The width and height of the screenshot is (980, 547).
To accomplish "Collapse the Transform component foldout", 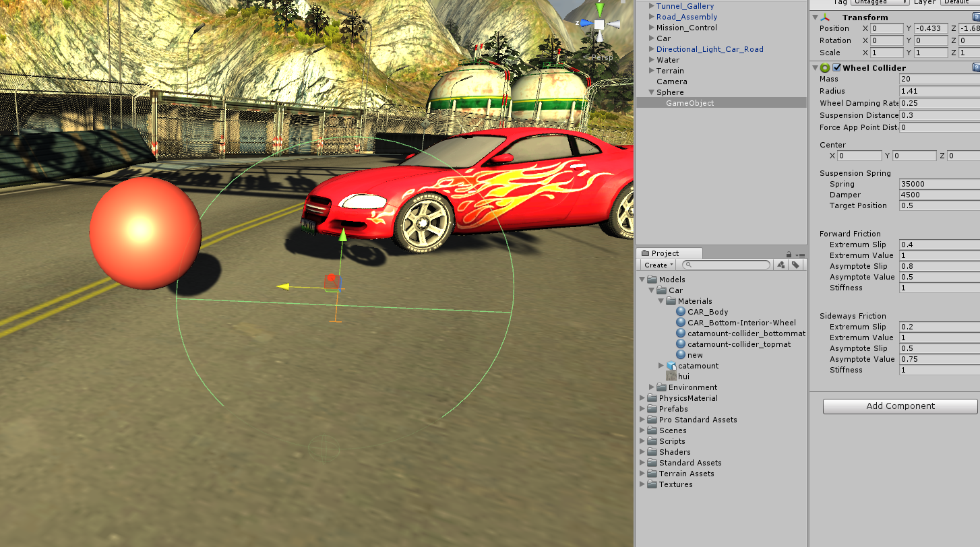I will 815,18.
